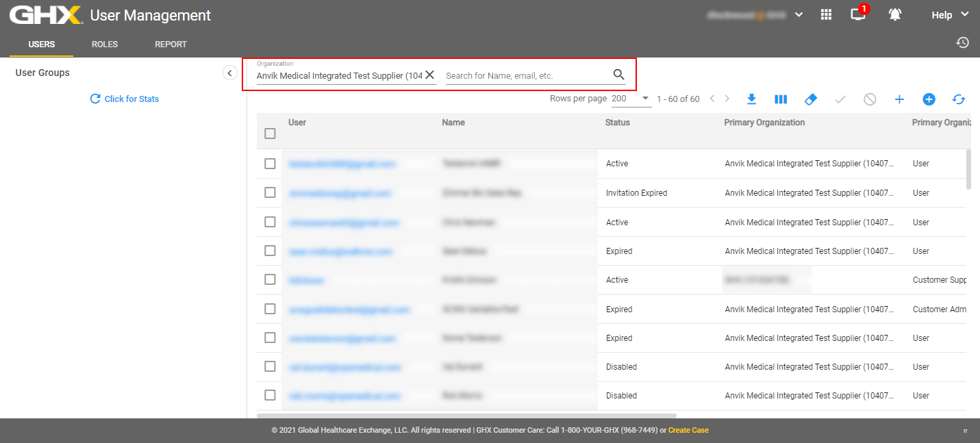Click the Customer Supp role cell

click(x=940, y=280)
